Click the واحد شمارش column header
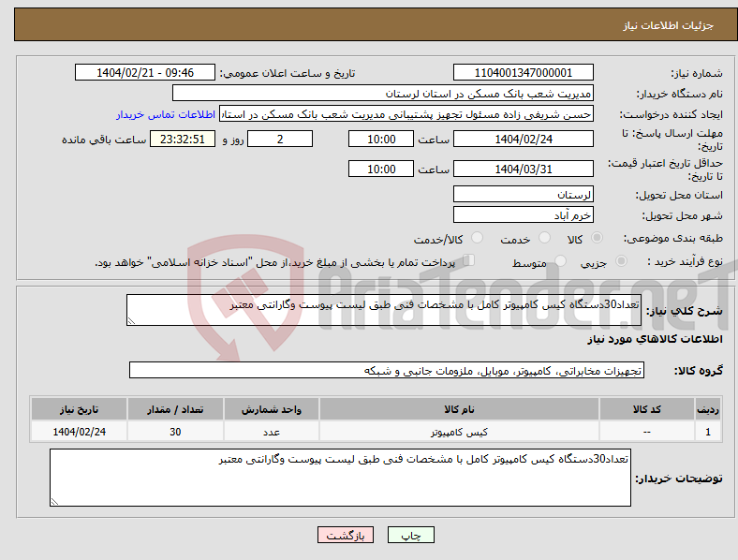 pos(272,409)
